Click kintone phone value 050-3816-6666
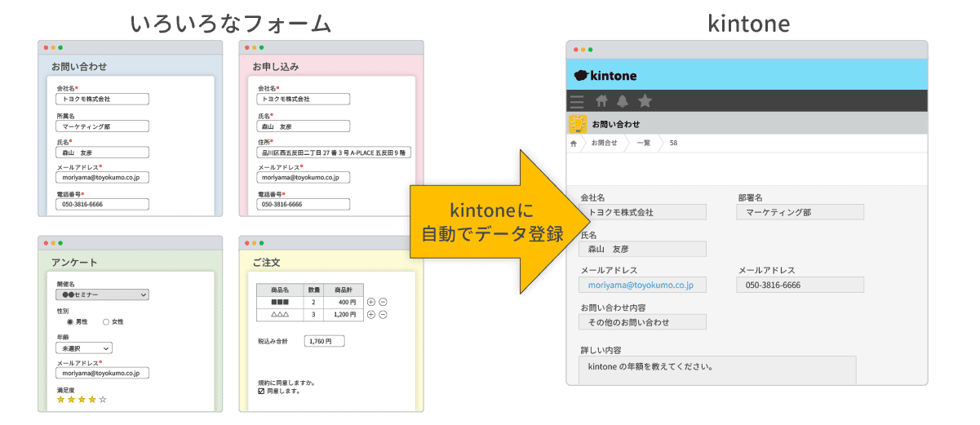The height and width of the screenshot is (425, 980). (x=800, y=286)
